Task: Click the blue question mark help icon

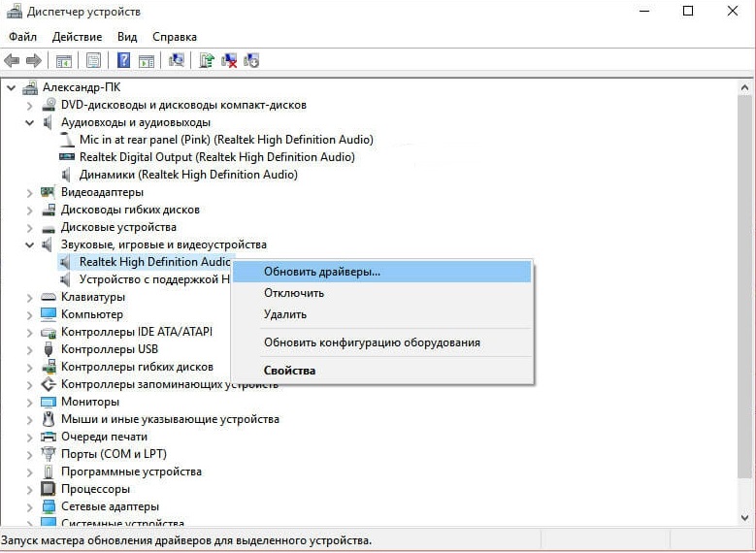Action: pos(124,60)
